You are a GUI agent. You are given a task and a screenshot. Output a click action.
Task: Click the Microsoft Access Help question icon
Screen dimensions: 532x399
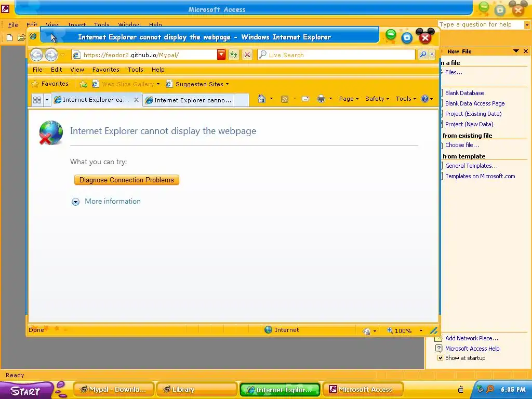(438, 348)
